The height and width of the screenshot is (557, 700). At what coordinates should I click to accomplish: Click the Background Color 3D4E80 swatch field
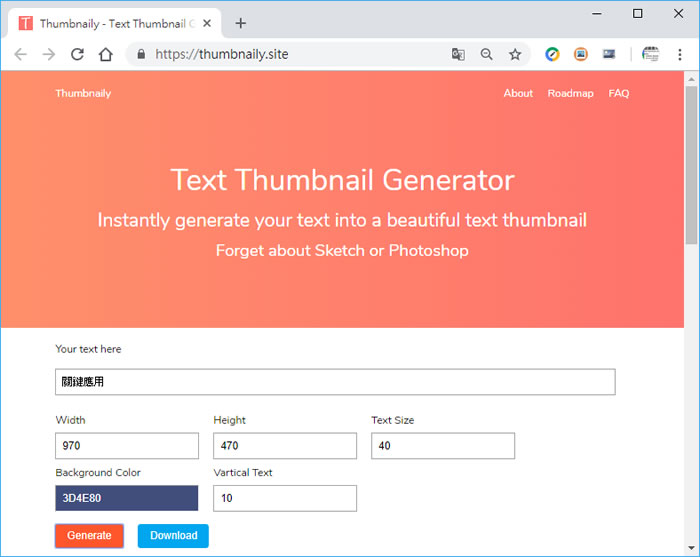[127, 498]
